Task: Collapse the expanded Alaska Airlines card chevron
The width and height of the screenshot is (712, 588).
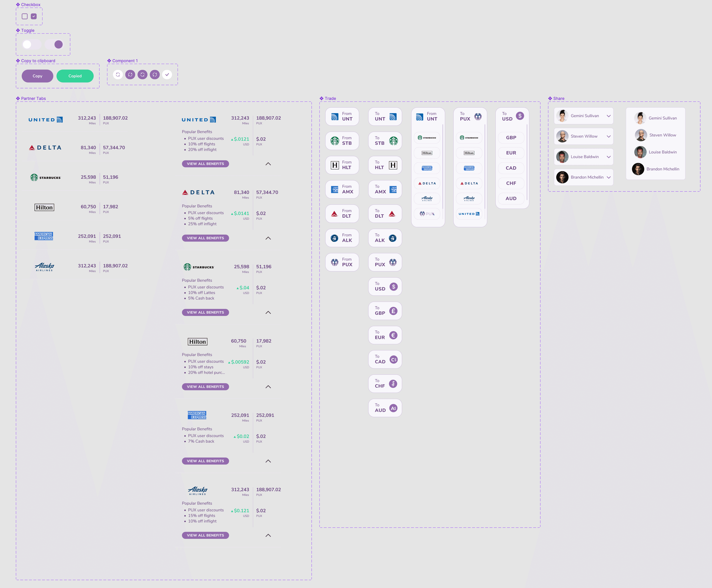Action: tap(268, 536)
